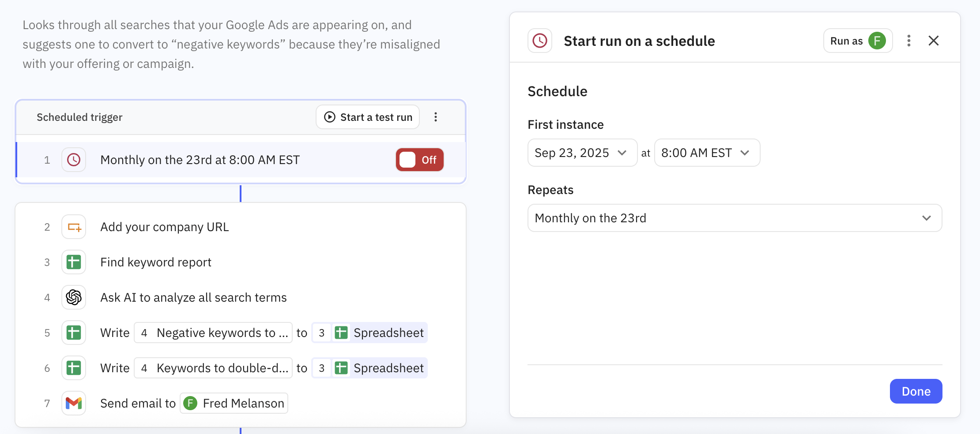
Task: Open the three-dot menu in schedule panel header
Action: tap(908, 41)
